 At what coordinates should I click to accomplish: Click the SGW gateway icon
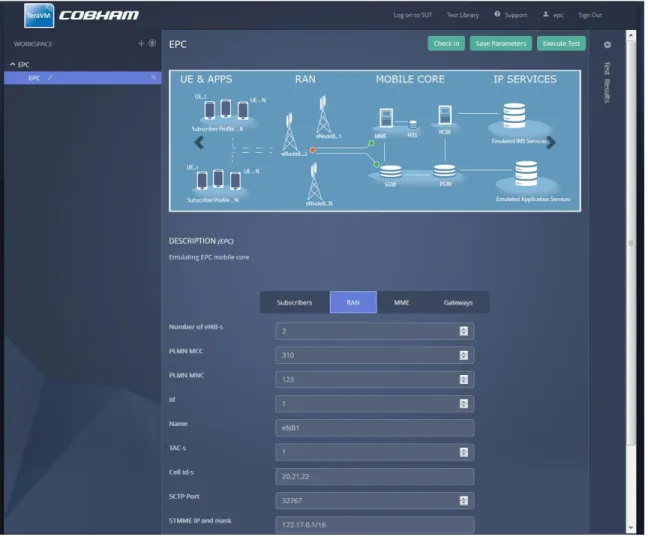point(391,172)
